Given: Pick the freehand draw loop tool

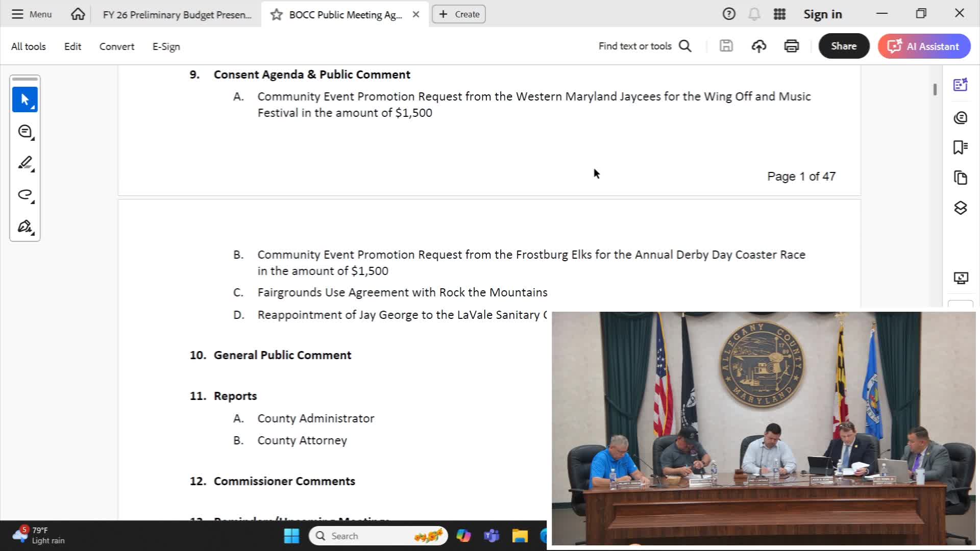Looking at the screenshot, I should [25, 195].
